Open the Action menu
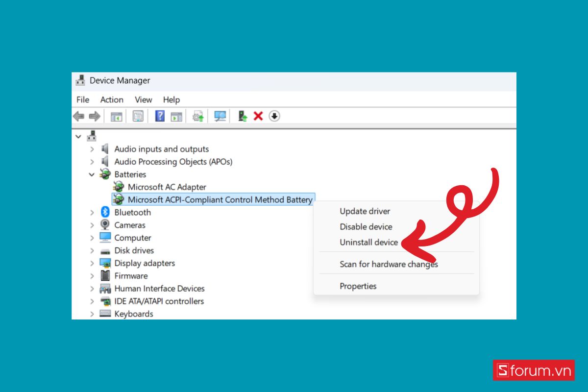The height and width of the screenshot is (392, 588). (x=112, y=99)
